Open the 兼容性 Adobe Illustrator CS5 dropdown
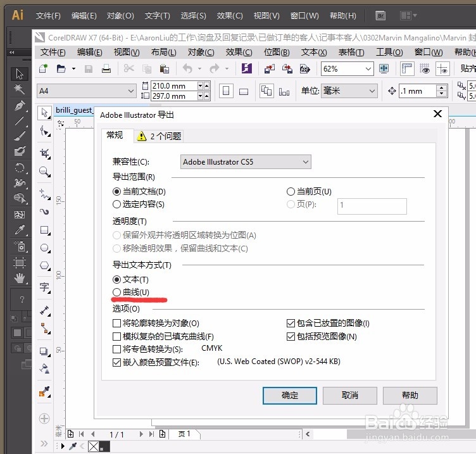 [246, 162]
